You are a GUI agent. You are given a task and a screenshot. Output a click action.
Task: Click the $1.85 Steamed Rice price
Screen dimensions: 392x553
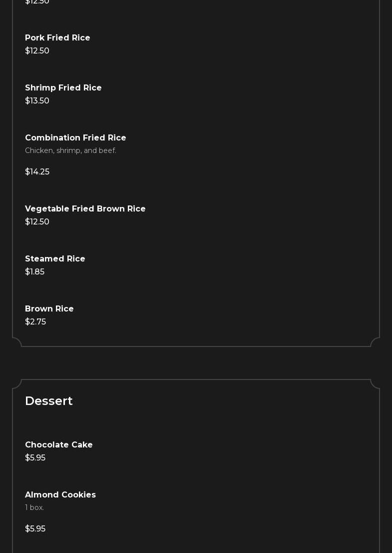pos(34,272)
